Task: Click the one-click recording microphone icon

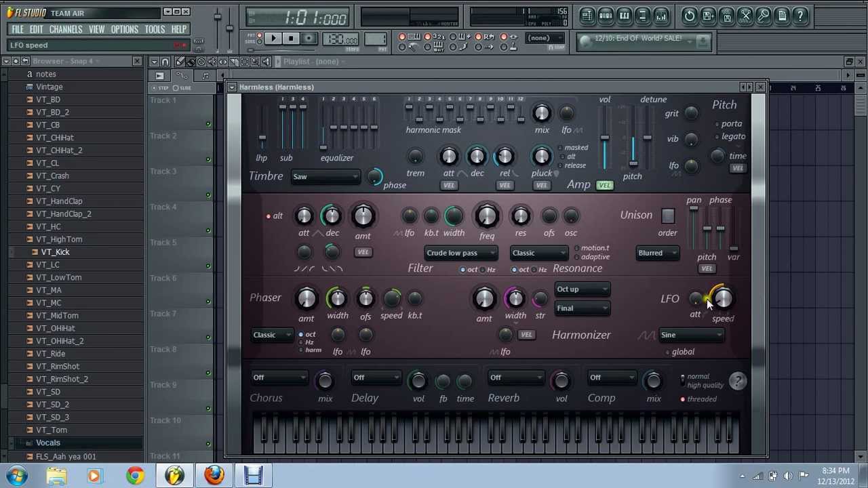Action: [x=764, y=16]
